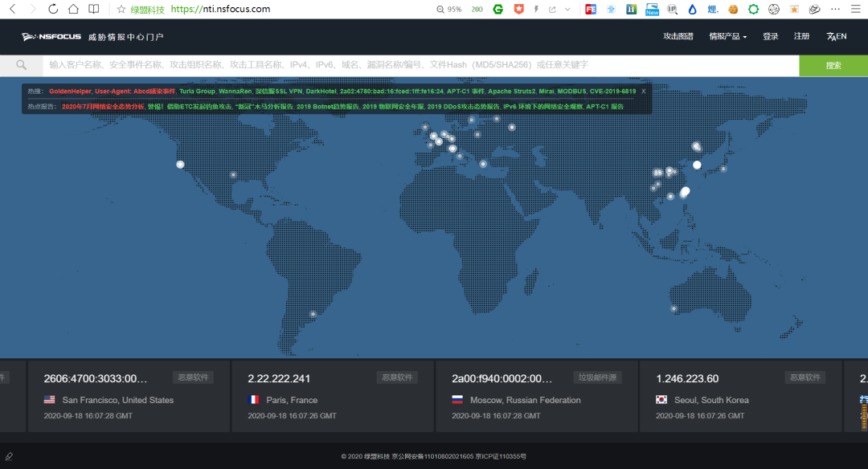The height and width of the screenshot is (469, 868).
Task: Click the San Francisco map marker
Action: point(180,165)
